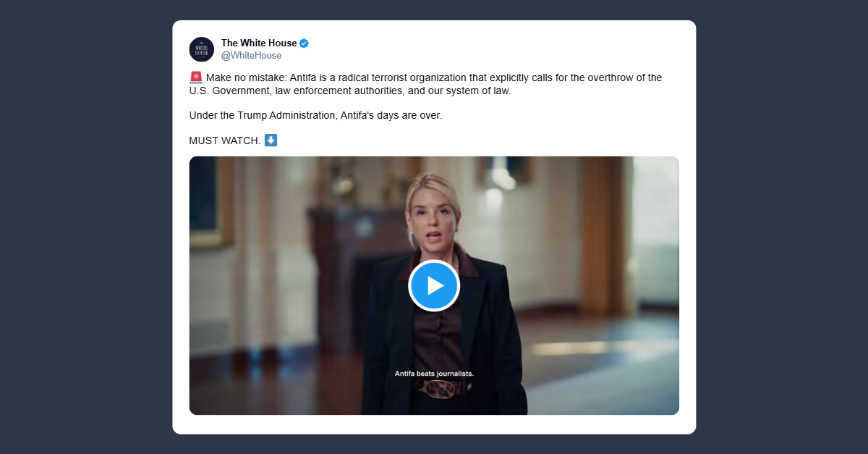Click the white space beside the tweet header
The image size is (868, 454).
coord(506,49)
